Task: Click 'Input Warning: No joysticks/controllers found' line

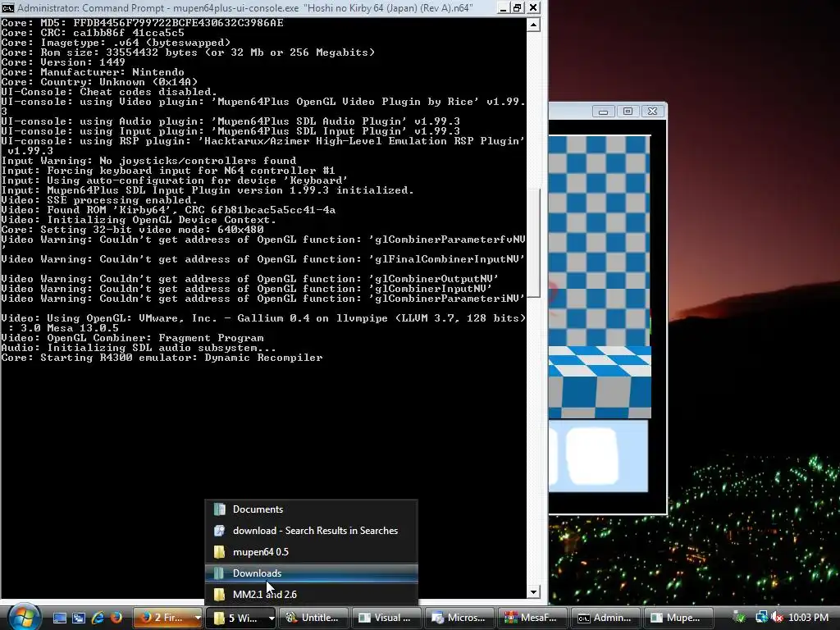Action: click(x=148, y=161)
